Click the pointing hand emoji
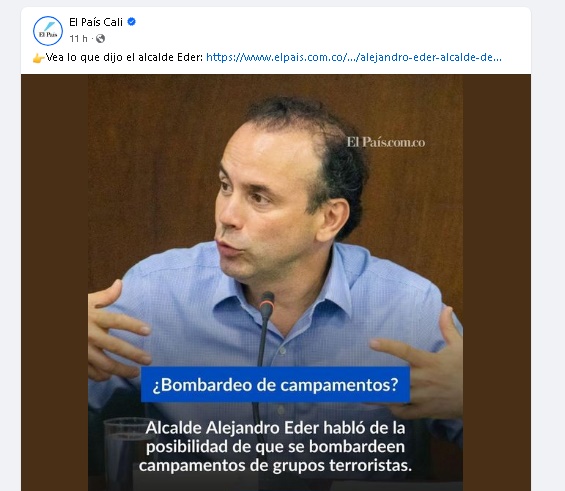Image resolution: width=565 pixels, height=491 pixels. click(39, 58)
